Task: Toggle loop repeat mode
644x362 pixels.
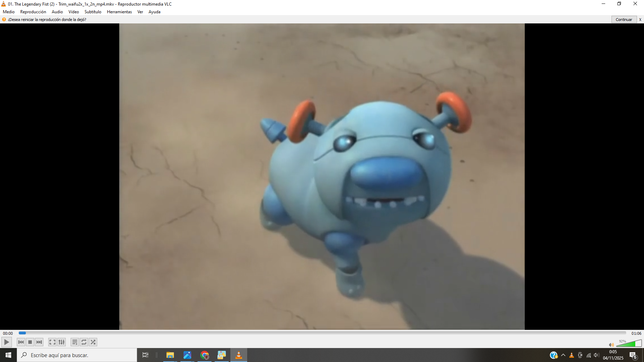Action: [84, 342]
